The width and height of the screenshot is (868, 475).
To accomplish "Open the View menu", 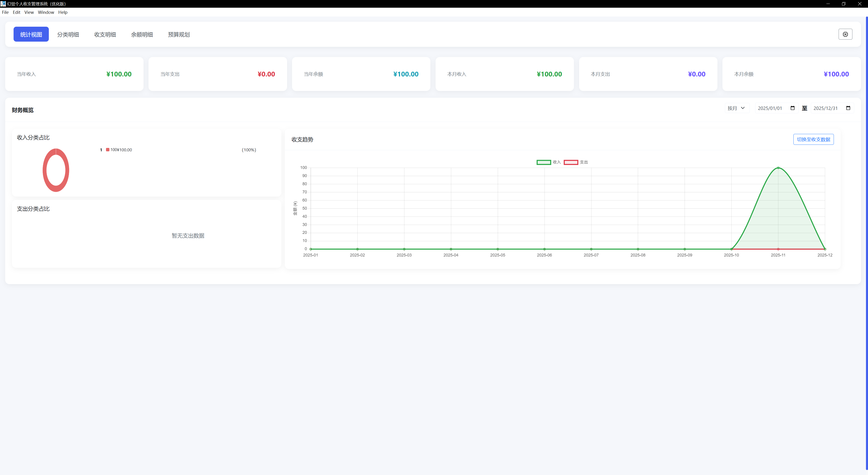I will pos(29,12).
